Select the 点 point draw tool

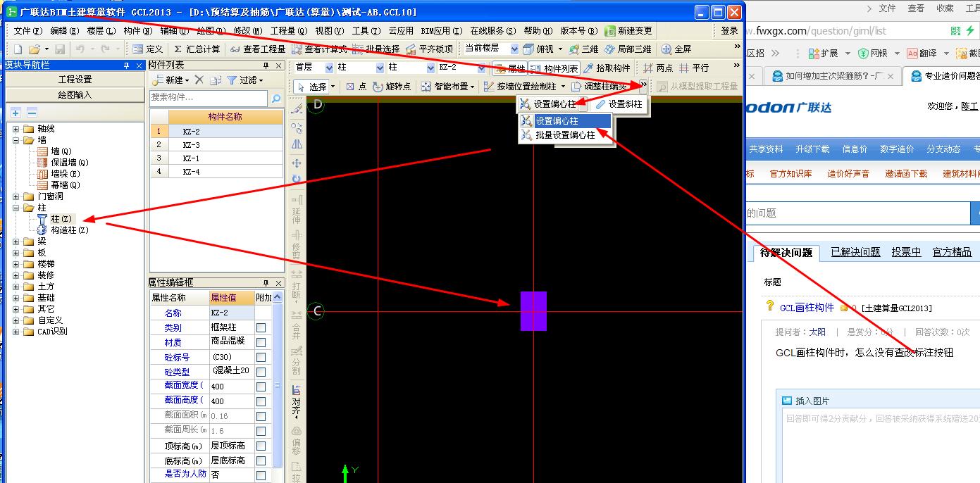[356, 87]
